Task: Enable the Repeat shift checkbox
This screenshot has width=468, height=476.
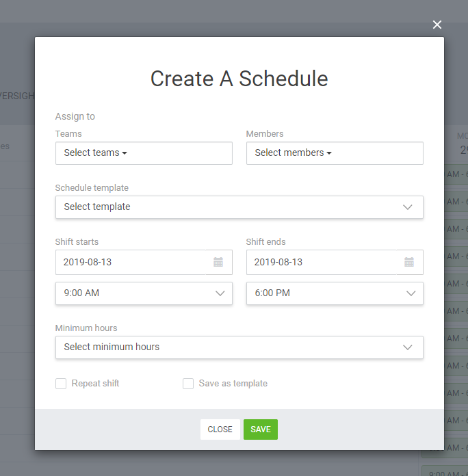Action: (x=61, y=384)
